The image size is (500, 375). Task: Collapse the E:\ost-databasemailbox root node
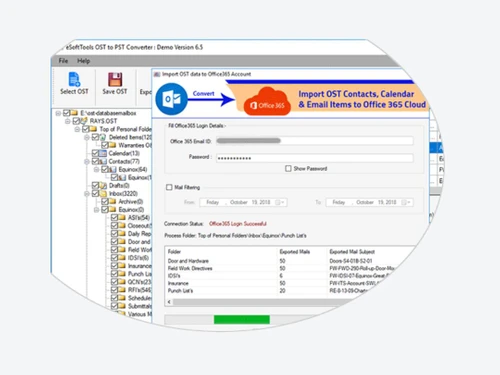[58, 113]
